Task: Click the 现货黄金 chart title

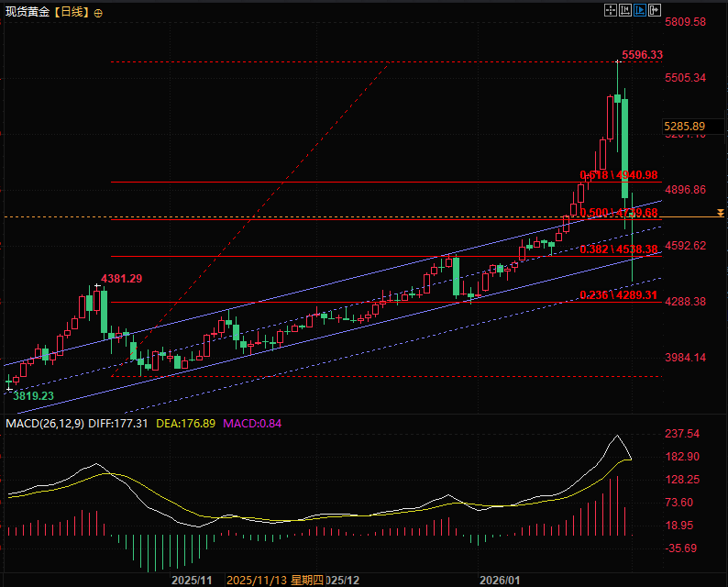Action: [27, 12]
